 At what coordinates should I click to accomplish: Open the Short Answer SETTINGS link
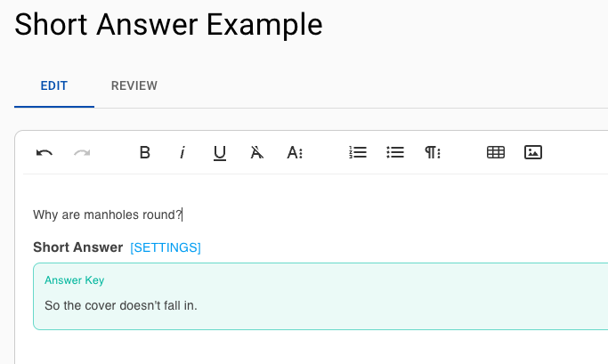coord(166,247)
